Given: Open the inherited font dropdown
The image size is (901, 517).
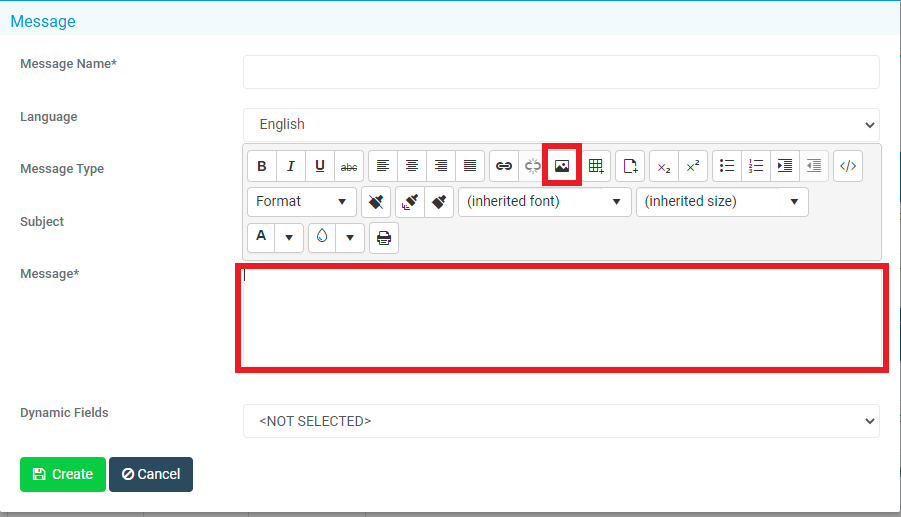Looking at the screenshot, I should coord(545,202).
